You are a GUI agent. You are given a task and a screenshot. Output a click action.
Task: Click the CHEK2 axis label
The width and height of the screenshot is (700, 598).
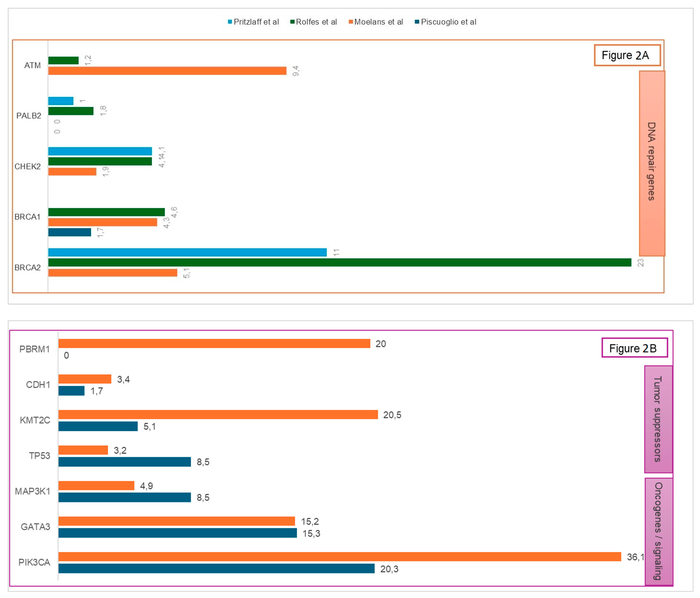pos(27,167)
